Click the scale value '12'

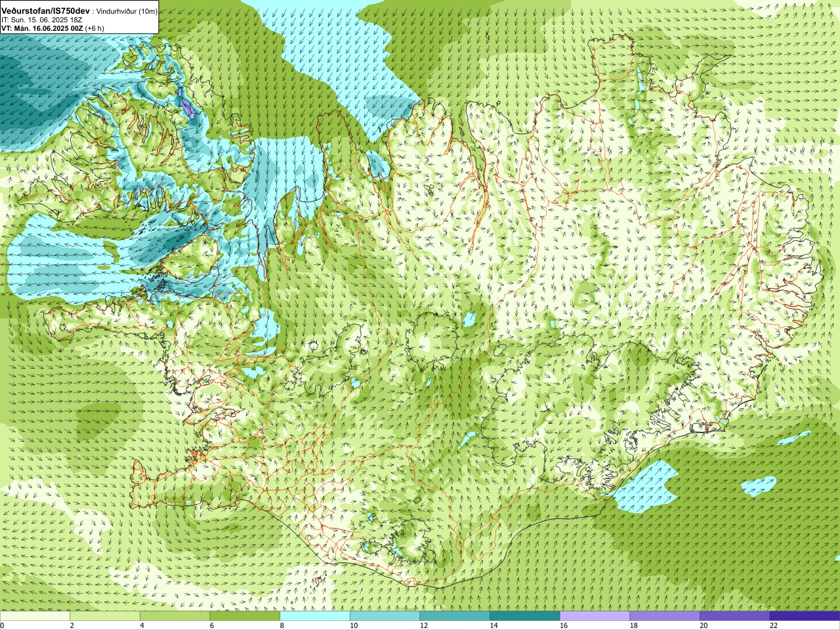(424, 625)
